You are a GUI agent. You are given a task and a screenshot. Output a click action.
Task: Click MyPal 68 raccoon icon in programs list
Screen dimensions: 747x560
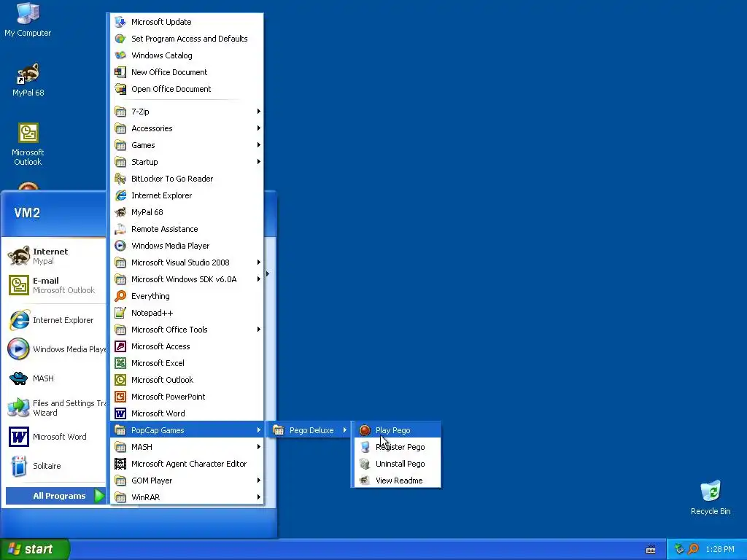120,212
